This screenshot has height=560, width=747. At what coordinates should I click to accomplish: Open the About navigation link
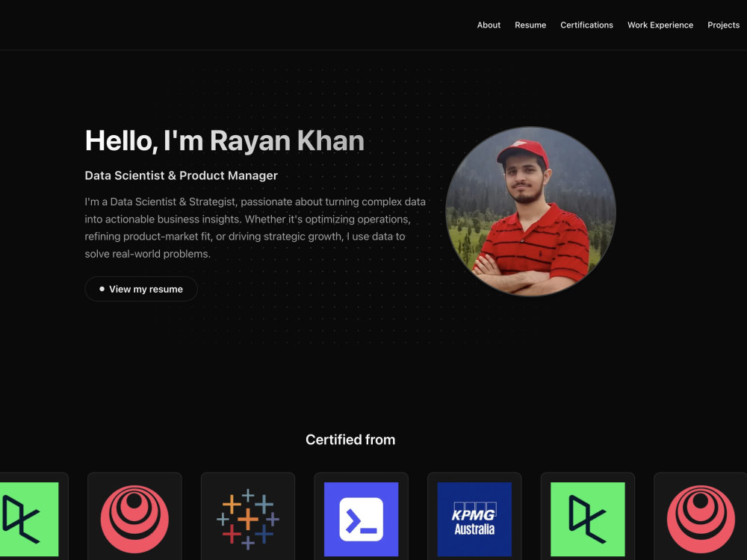click(x=489, y=25)
